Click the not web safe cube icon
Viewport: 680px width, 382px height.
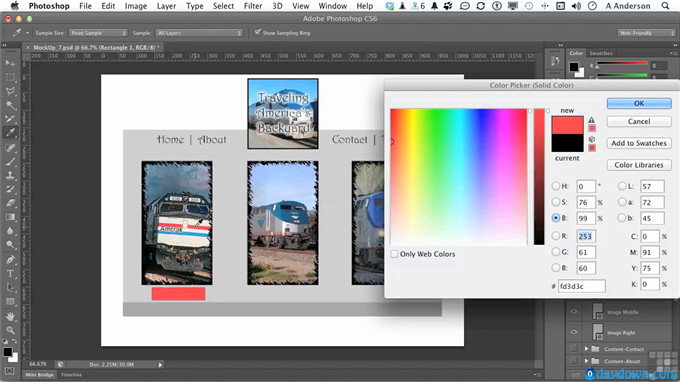tap(592, 140)
